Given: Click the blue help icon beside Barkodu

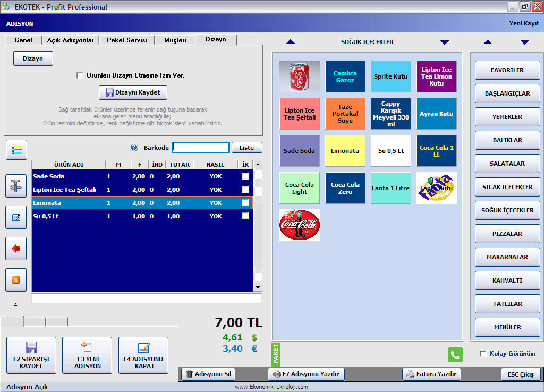Looking at the screenshot, I should 134,148.
